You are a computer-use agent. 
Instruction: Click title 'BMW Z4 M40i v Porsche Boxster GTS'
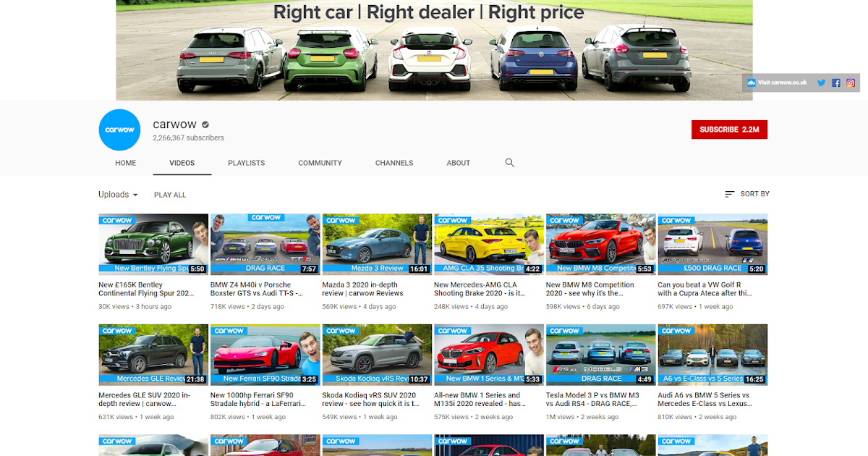coord(258,289)
